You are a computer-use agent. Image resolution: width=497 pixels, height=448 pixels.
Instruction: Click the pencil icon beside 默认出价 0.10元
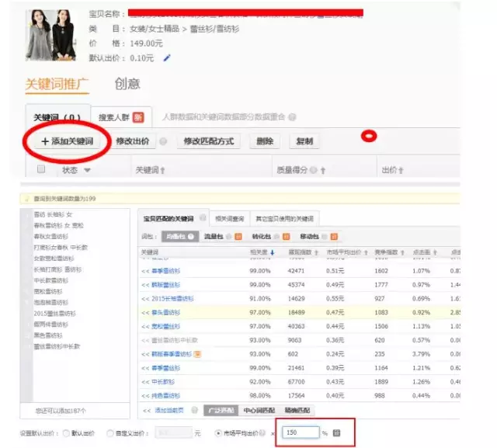(167, 58)
